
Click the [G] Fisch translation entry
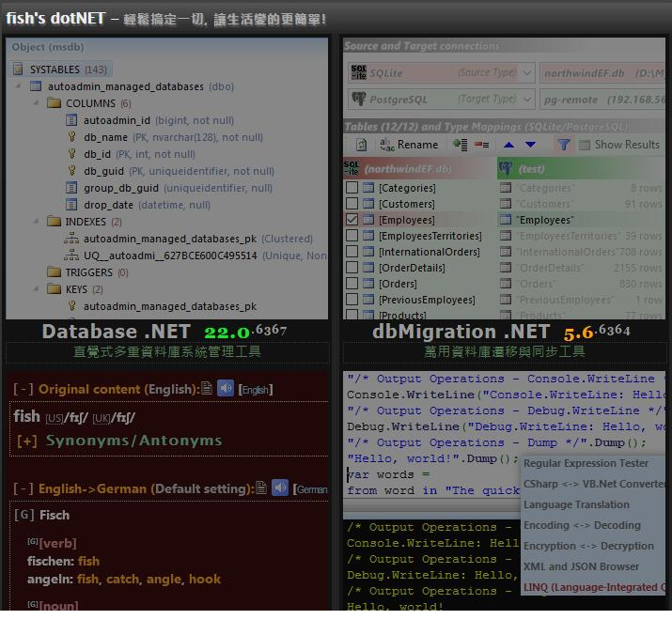pos(42,515)
